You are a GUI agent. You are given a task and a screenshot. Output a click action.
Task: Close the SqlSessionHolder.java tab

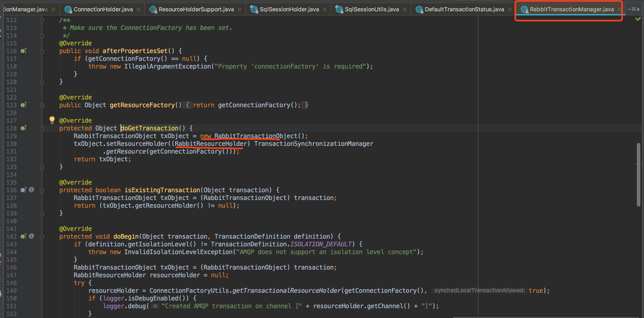tap(325, 10)
